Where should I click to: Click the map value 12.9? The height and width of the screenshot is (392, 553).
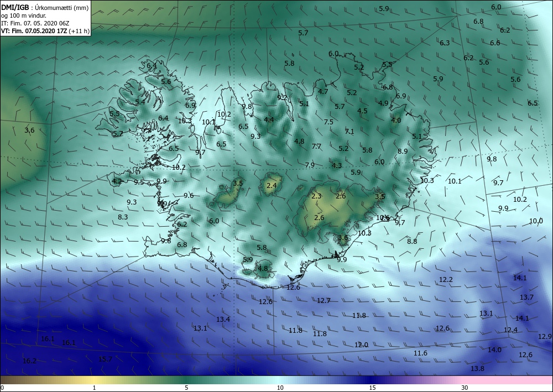click(545, 337)
